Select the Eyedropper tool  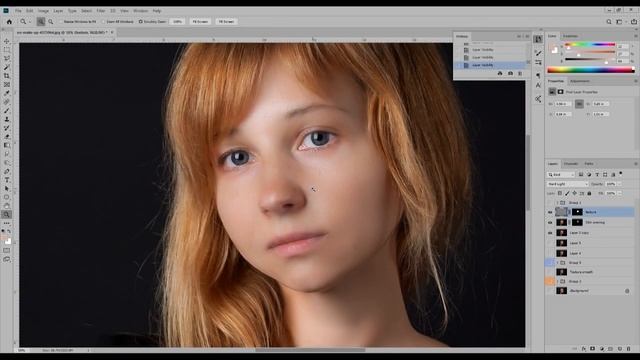point(7,93)
